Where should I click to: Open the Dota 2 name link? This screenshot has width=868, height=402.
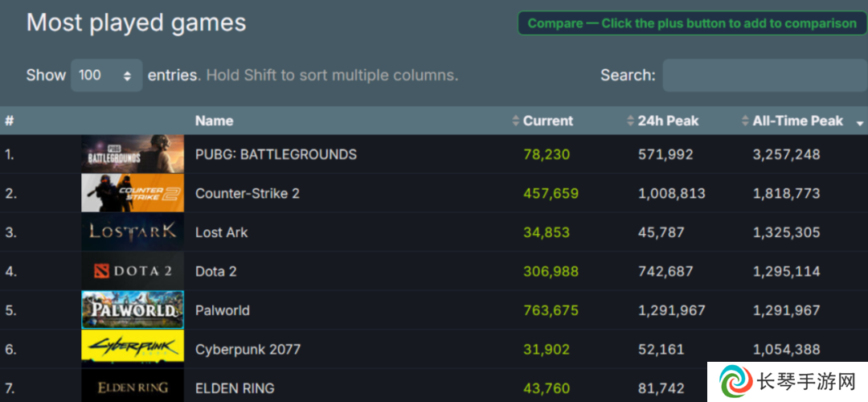click(216, 271)
